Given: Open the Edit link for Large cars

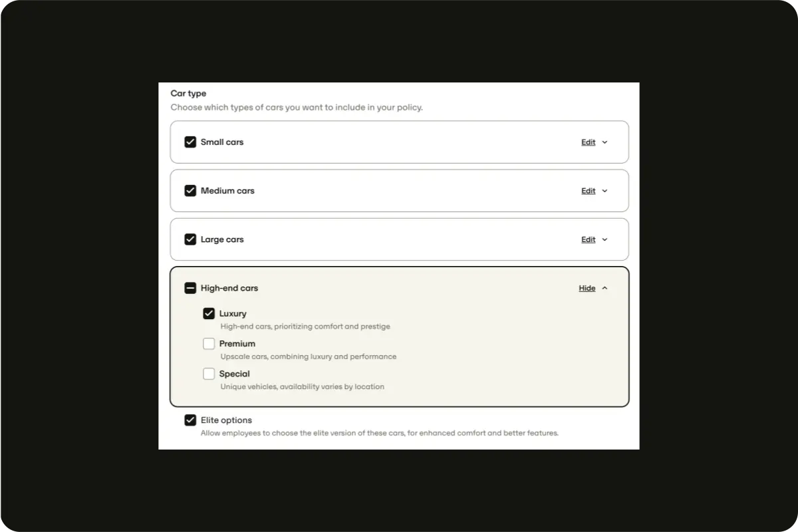Looking at the screenshot, I should tap(588, 240).
